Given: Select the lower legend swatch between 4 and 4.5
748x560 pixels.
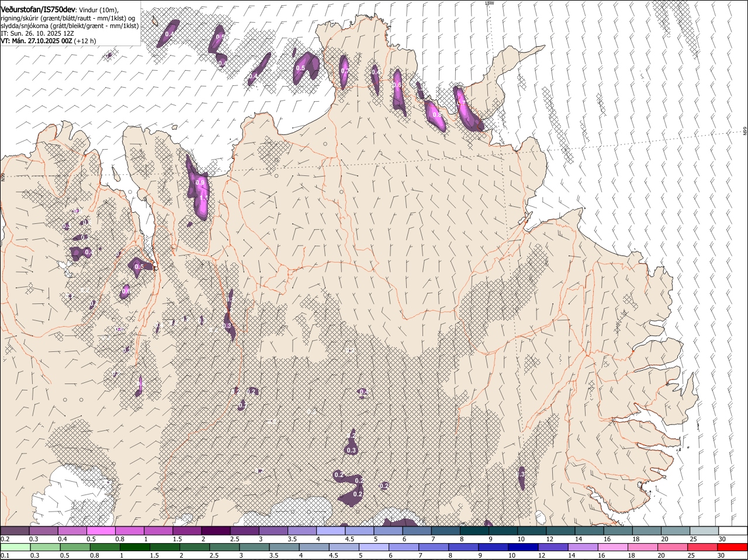Looking at the screenshot, I should coord(315,547).
